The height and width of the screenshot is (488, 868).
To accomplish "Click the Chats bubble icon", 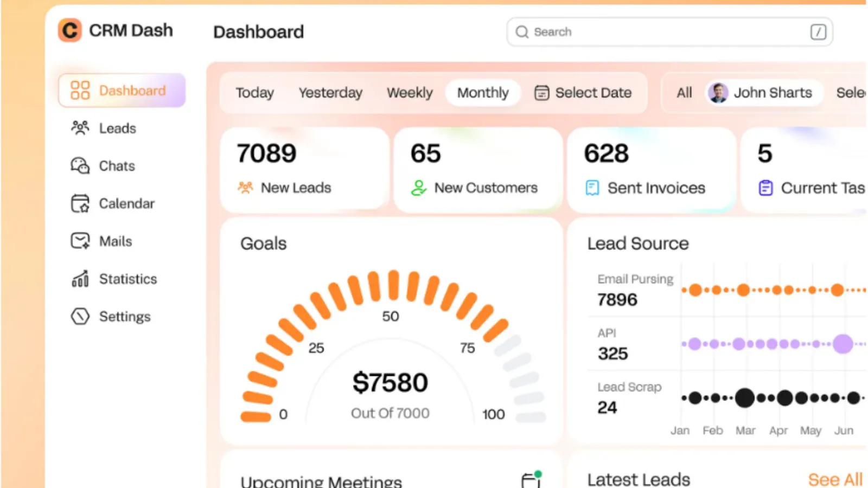I will pos(80,166).
